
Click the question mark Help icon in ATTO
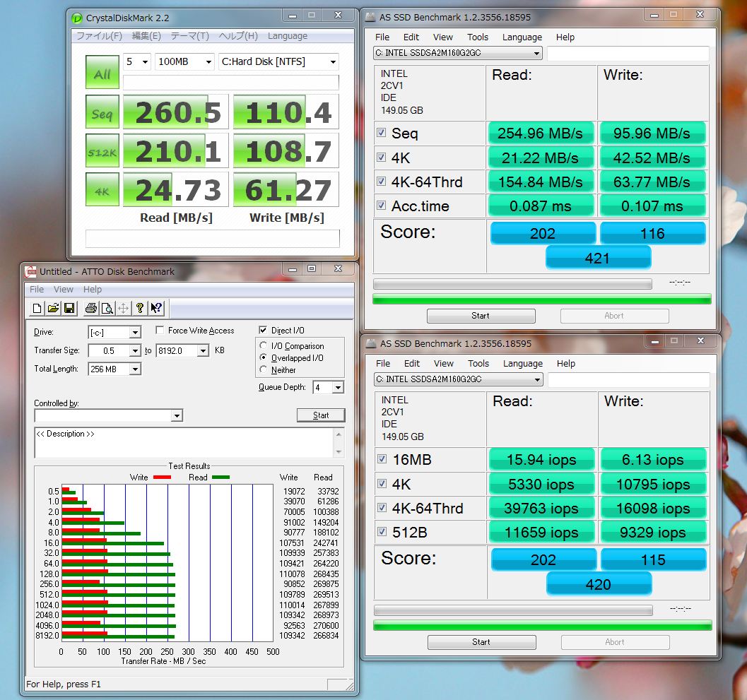(x=140, y=309)
